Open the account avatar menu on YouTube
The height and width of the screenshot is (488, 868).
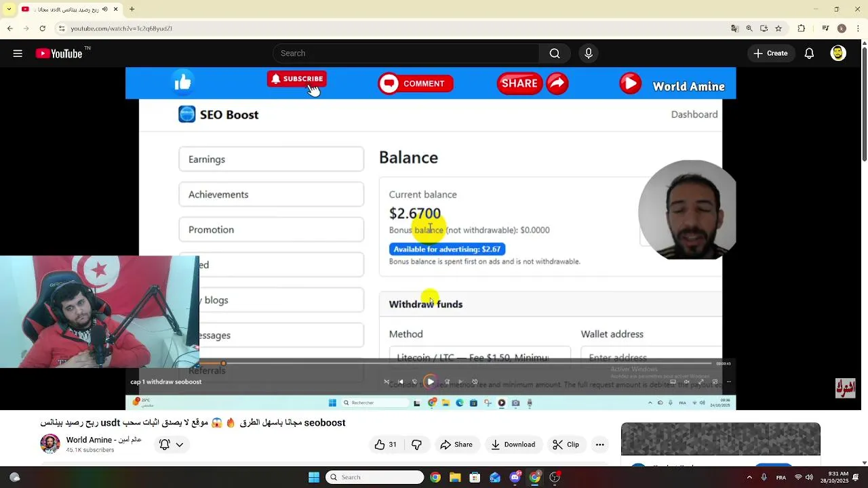(x=838, y=54)
